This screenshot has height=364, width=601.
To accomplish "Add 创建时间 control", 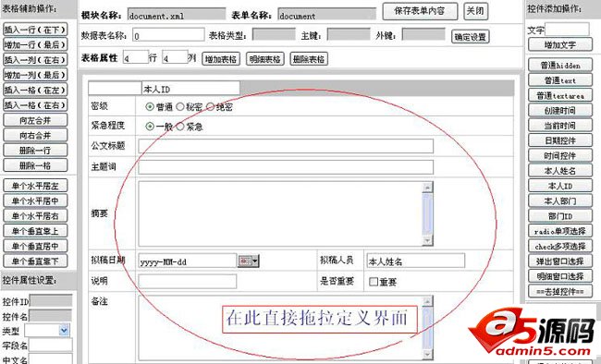I will (560, 110).
